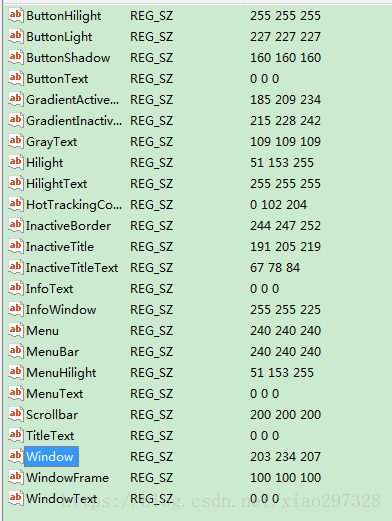Click the data value 203 234 207
This screenshot has width=392, height=521.
[285, 457]
